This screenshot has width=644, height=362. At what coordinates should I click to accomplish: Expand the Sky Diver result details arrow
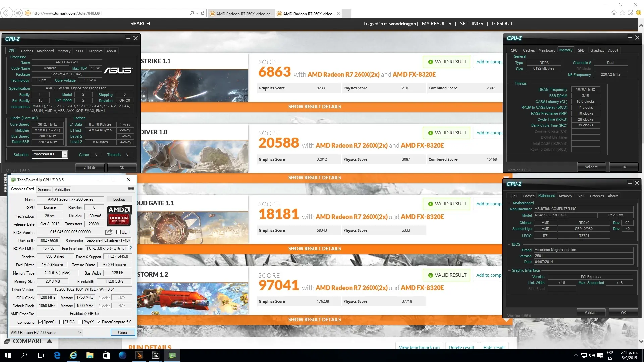tap(506, 178)
